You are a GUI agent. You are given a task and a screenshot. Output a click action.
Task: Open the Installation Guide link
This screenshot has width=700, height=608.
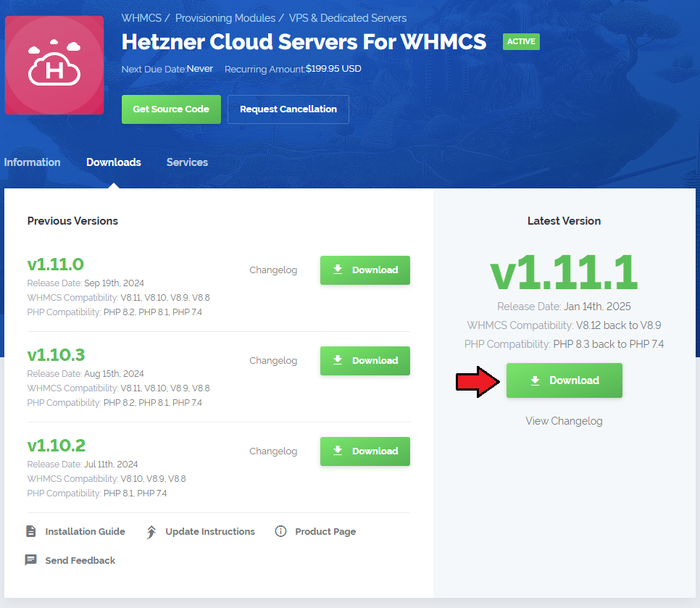click(85, 531)
